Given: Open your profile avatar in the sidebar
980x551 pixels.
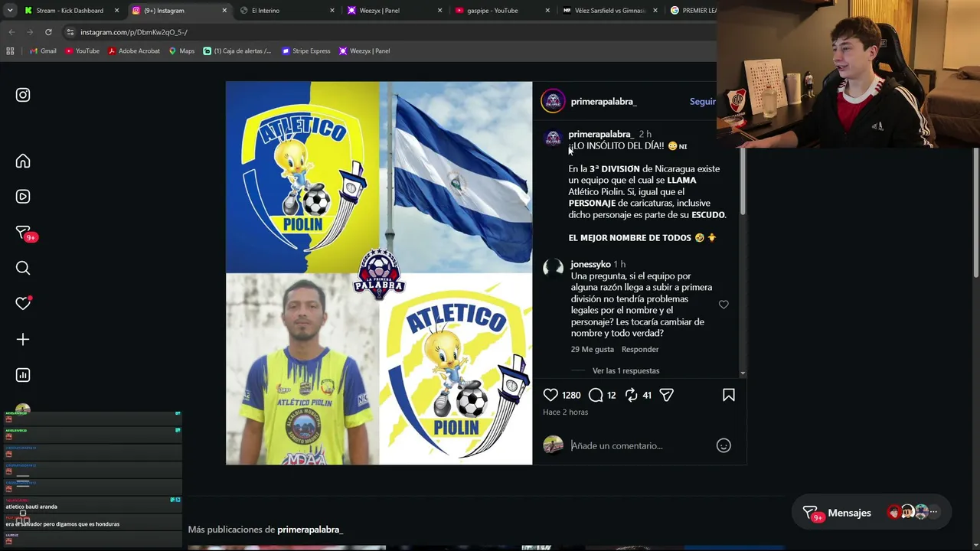Looking at the screenshot, I should [23, 409].
